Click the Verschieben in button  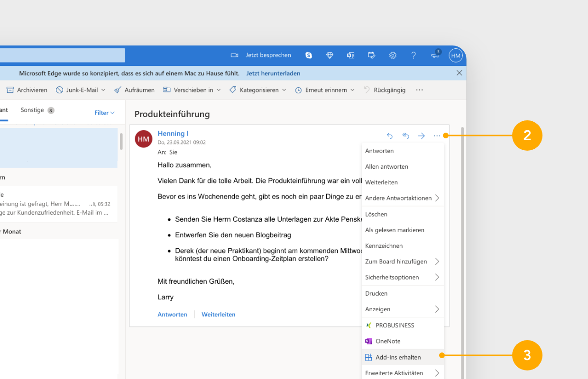[188, 90]
